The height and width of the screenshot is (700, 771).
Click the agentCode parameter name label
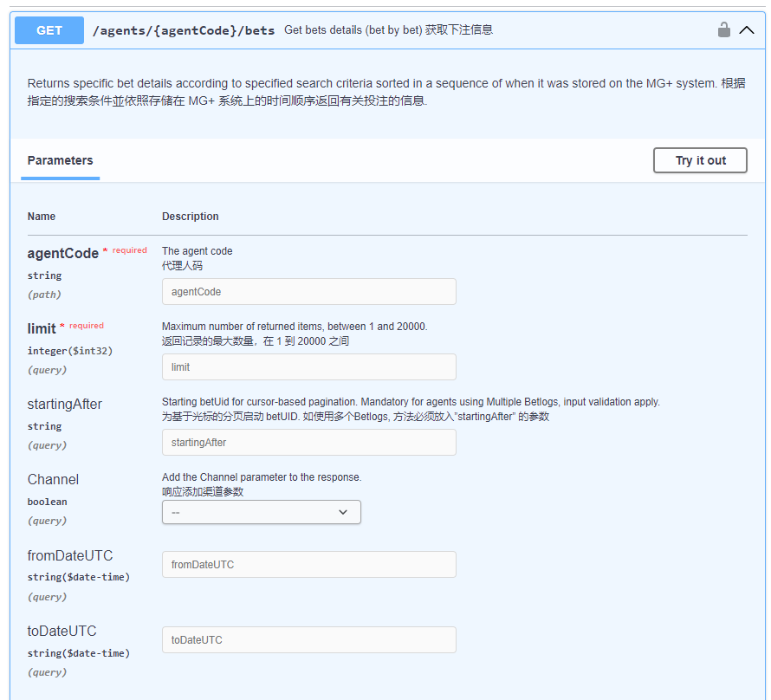62,254
